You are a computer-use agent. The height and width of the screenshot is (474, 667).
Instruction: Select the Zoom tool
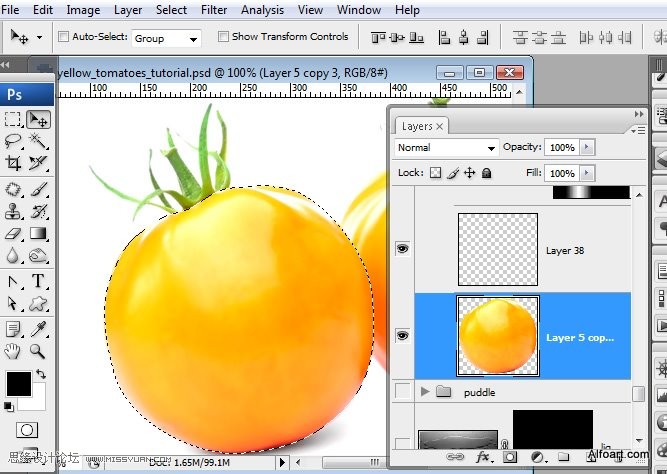click(x=38, y=351)
